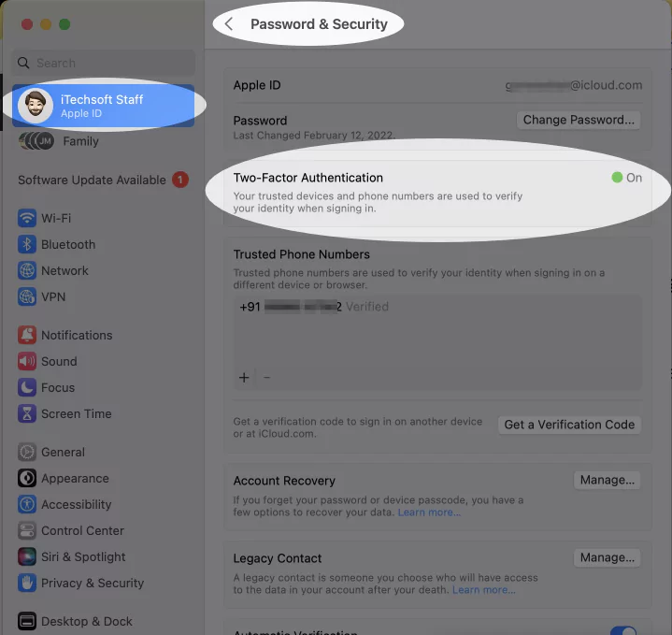This screenshot has height=635, width=672.
Task: Click the Notifications bell icon
Action: click(26, 335)
